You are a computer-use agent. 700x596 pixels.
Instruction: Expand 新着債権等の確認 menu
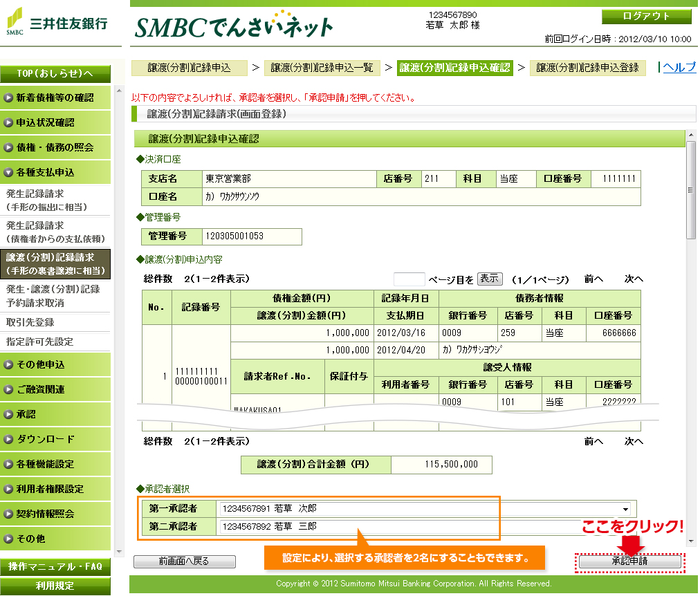click(x=55, y=97)
